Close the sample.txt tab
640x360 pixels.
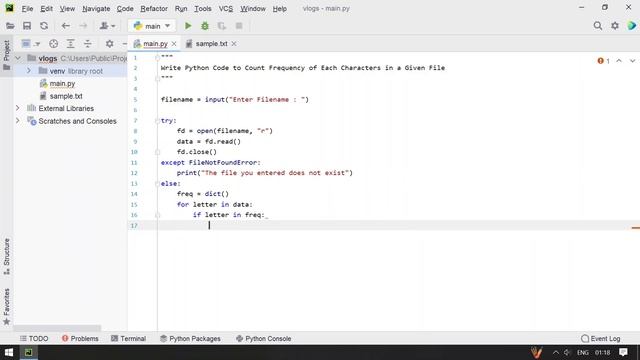point(234,44)
